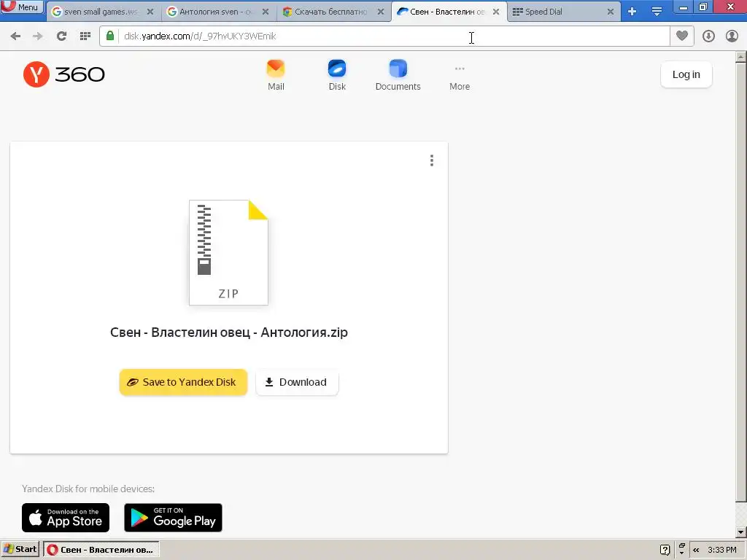Download the zip file
The height and width of the screenshot is (560, 747).
tap(298, 382)
